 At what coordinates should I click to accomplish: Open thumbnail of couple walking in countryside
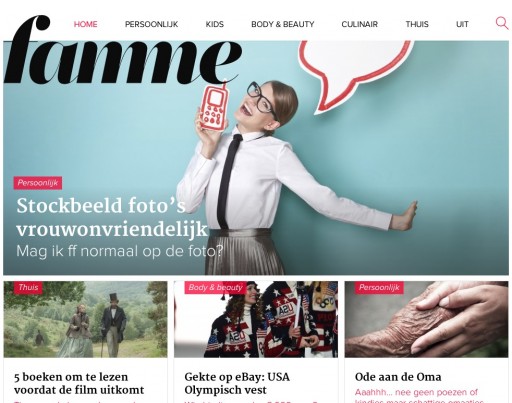point(86,319)
